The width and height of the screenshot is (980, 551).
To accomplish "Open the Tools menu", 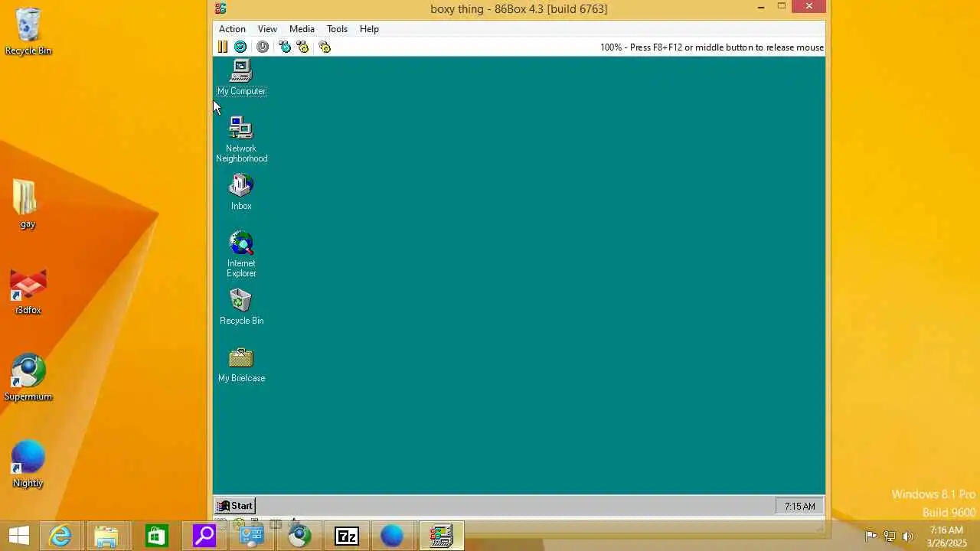I will point(337,29).
